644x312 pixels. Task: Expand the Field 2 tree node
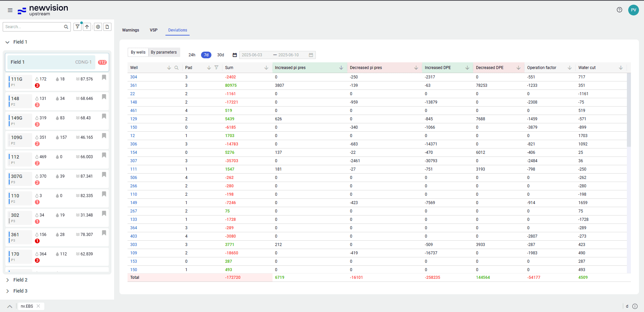[x=7, y=280]
